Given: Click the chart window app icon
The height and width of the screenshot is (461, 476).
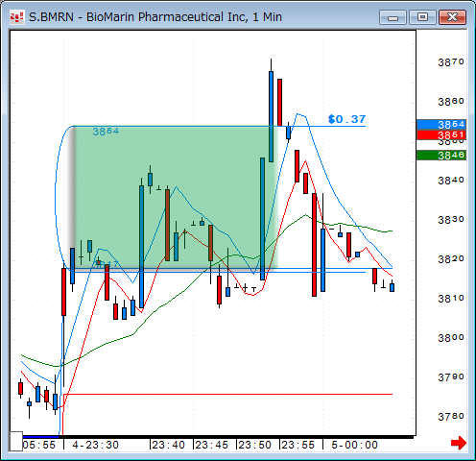Looking at the screenshot, I should coord(16,17).
